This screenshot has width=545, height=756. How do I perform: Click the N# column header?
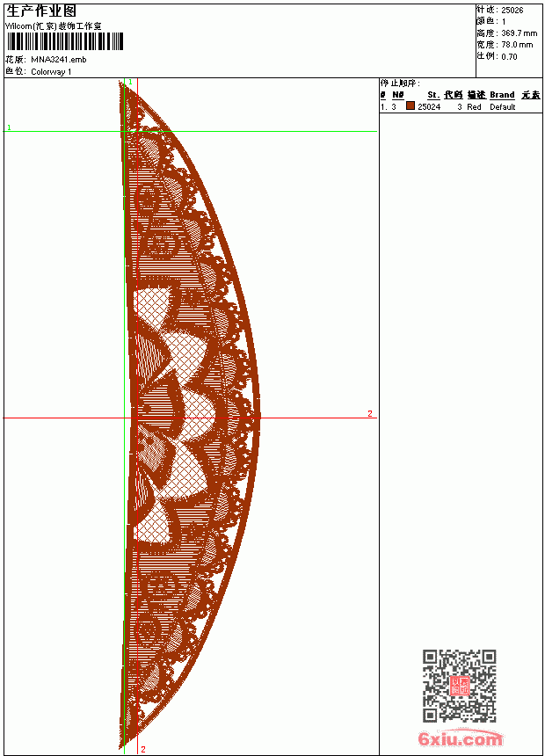398,95
